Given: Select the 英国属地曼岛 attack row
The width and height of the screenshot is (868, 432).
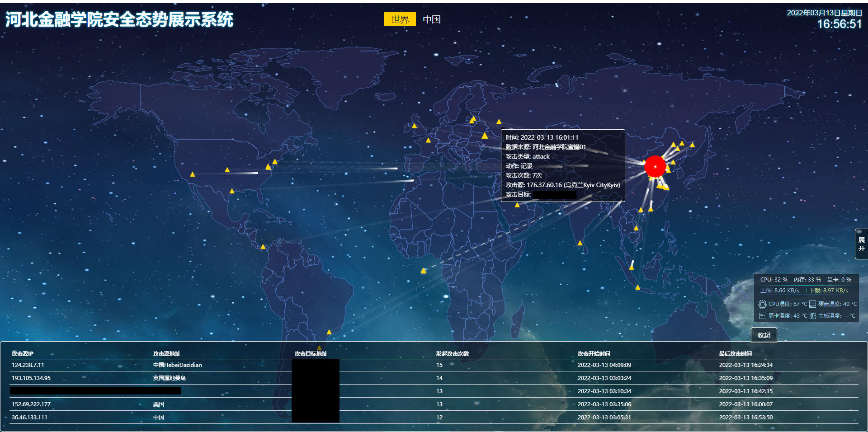Looking at the screenshot, I should (x=170, y=378).
